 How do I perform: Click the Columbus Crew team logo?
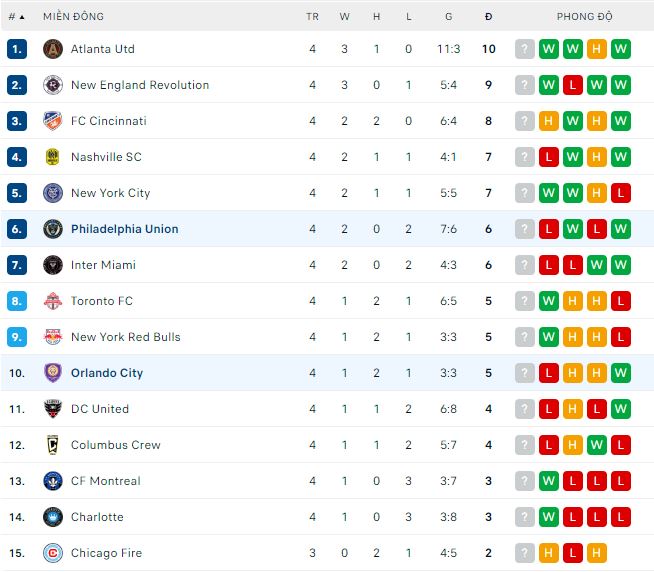[x=53, y=445]
